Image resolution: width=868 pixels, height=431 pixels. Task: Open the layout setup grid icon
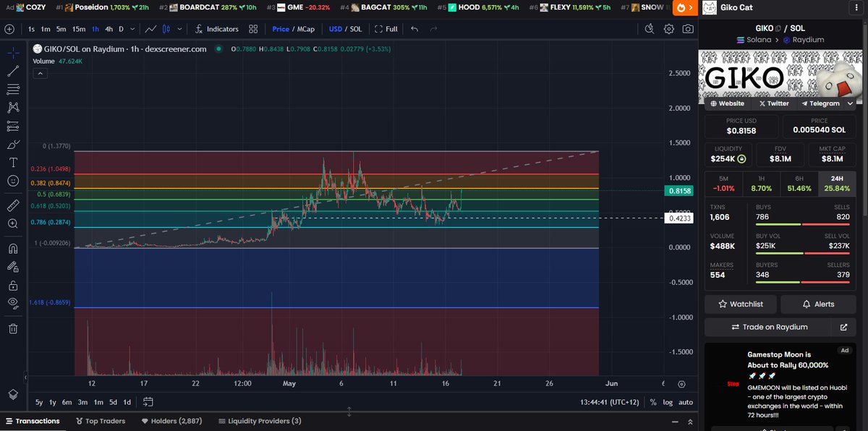pyautogui.click(x=253, y=29)
